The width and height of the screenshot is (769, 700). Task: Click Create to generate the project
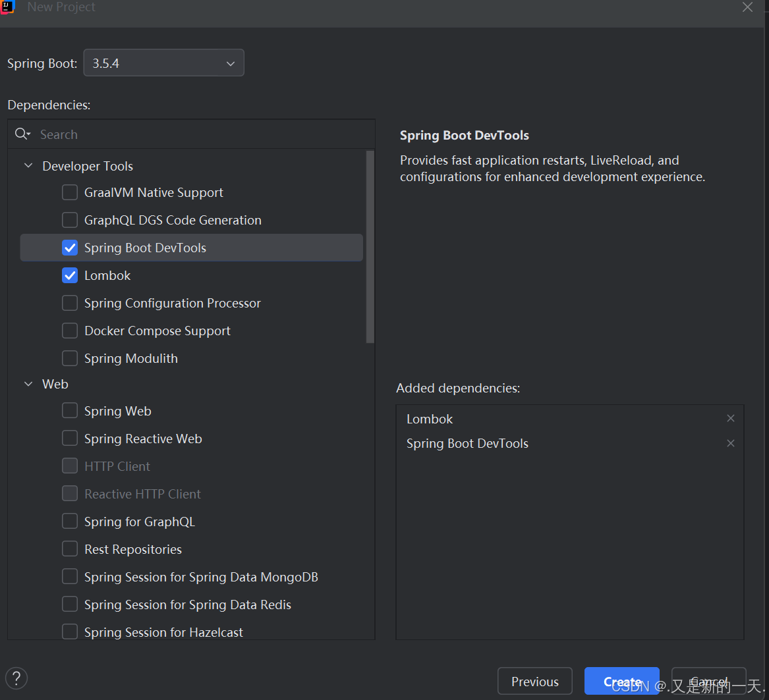(622, 682)
